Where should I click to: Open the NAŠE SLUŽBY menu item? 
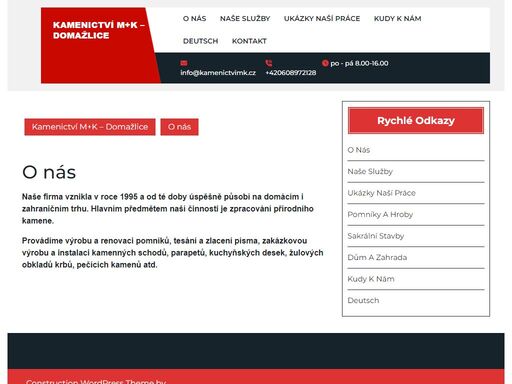click(245, 19)
